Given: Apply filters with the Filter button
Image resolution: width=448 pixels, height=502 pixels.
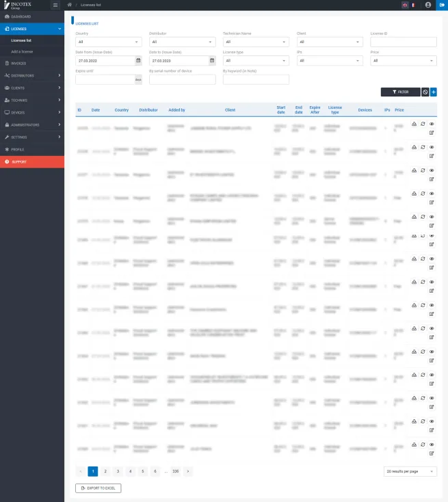Looking at the screenshot, I should 400,92.
